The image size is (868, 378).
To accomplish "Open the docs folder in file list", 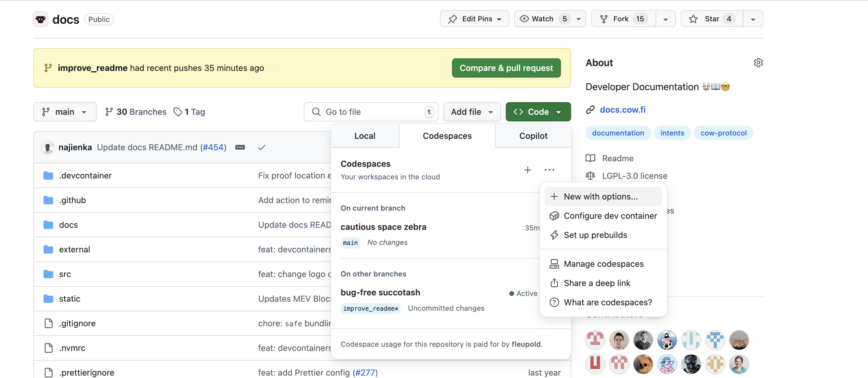I will pos(68,225).
